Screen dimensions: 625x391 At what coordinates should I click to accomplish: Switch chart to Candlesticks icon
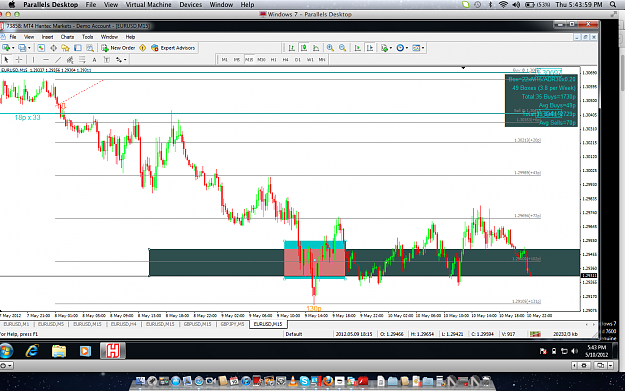coord(304,48)
